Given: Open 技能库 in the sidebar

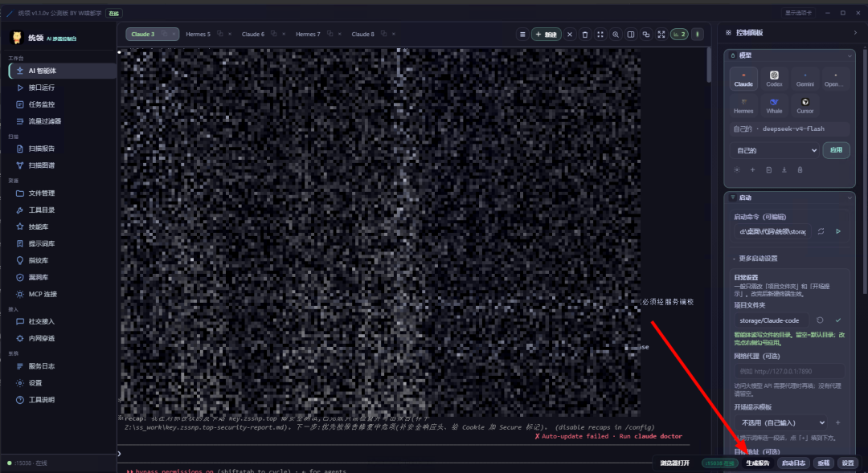Looking at the screenshot, I should (x=62, y=226).
